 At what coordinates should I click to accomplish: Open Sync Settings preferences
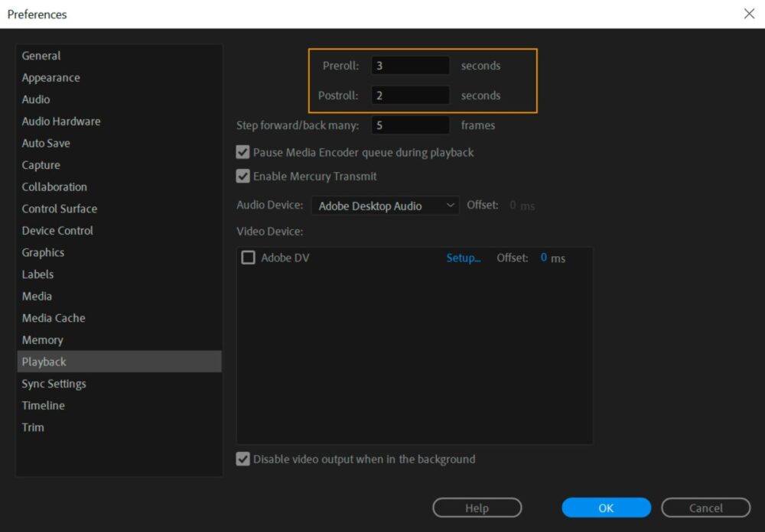(x=54, y=383)
